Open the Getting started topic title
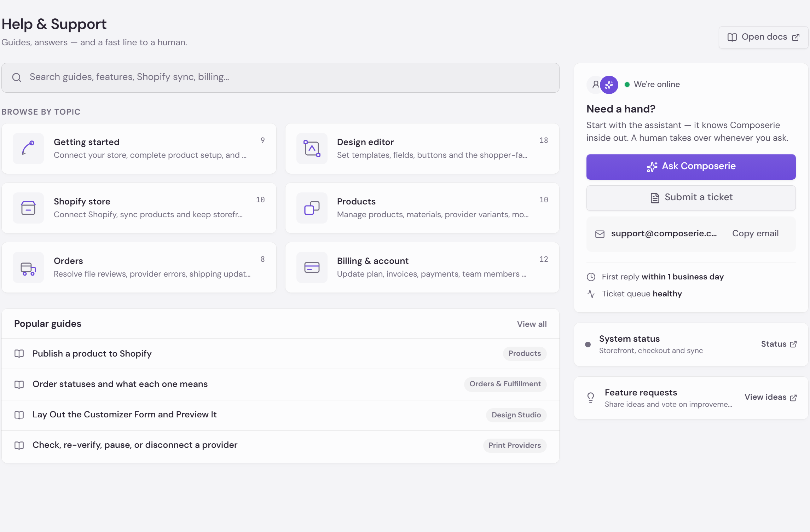Image resolution: width=810 pixels, height=532 pixels. 87,142
